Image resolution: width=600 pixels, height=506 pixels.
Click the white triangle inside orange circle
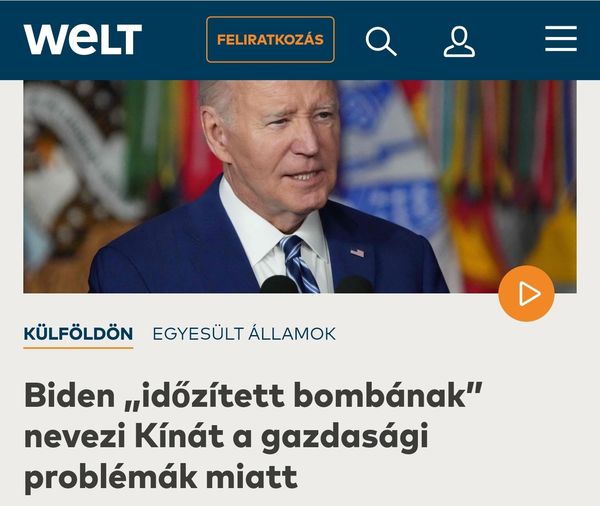(530, 294)
